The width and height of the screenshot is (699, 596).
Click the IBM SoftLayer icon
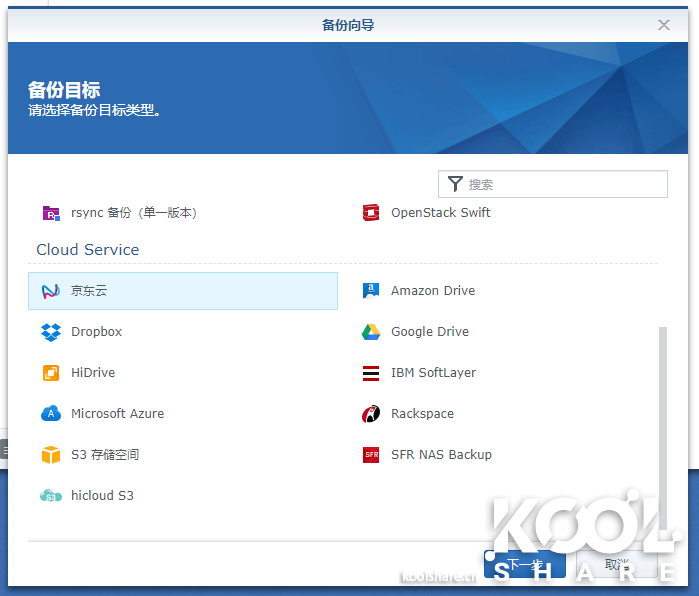(371, 373)
